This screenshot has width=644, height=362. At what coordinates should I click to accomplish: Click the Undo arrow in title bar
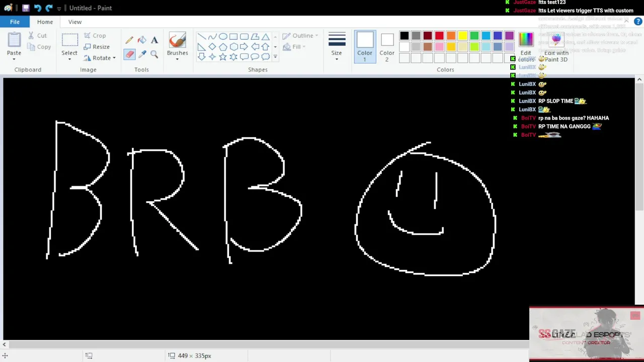[38, 8]
